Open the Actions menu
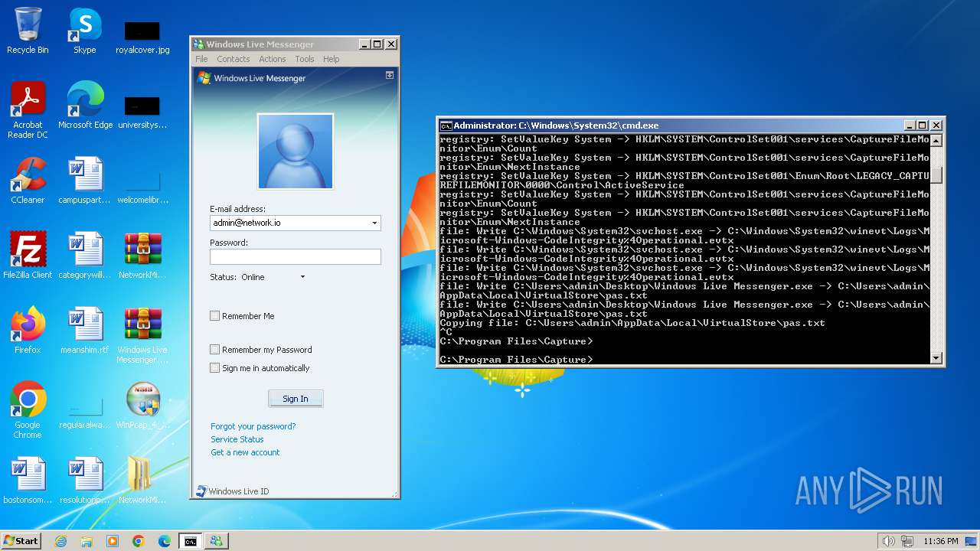This screenshot has width=980, height=551. pyautogui.click(x=273, y=59)
